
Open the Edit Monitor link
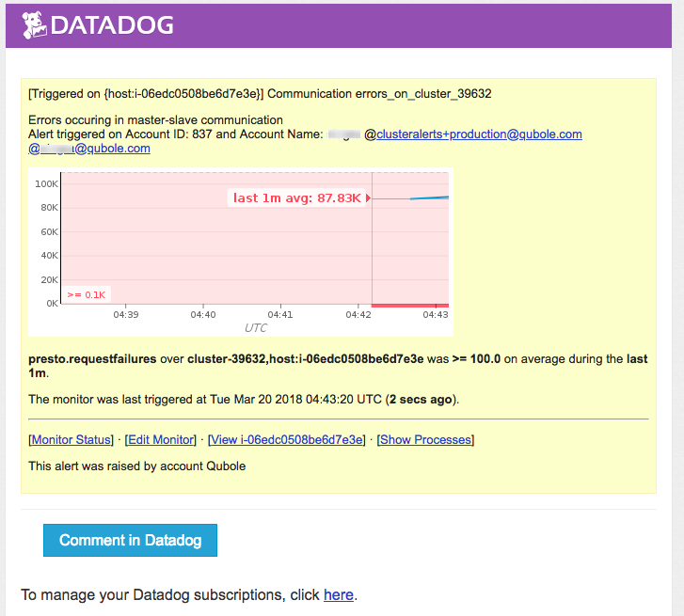161,439
